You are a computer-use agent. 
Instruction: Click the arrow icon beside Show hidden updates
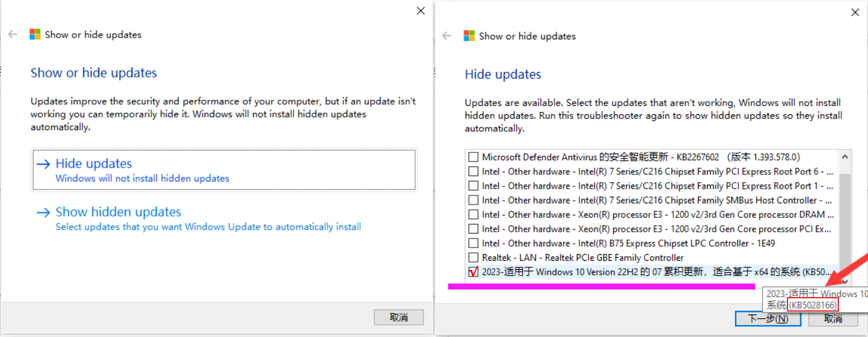click(43, 212)
